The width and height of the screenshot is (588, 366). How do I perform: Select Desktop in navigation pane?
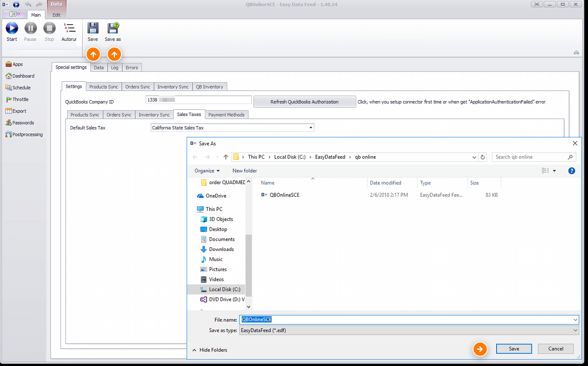(214, 229)
